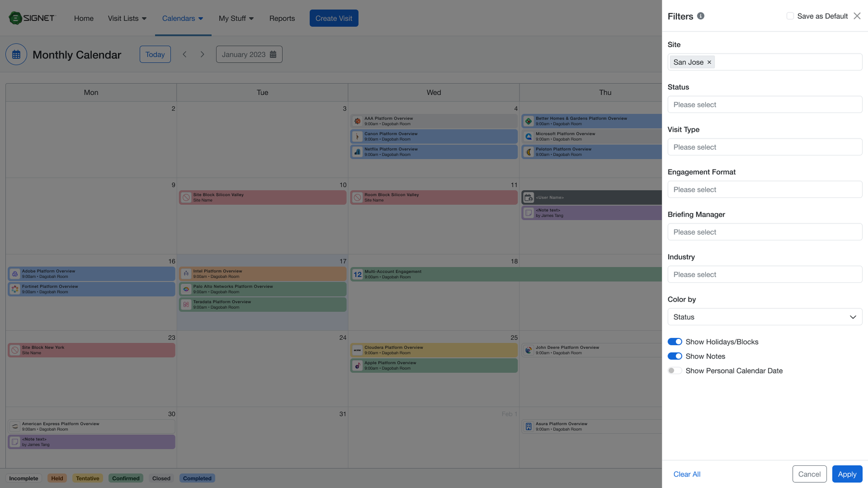Click the Completed status legend chip
The height and width of the screenshot is (488, 868).
pos(197,478)
